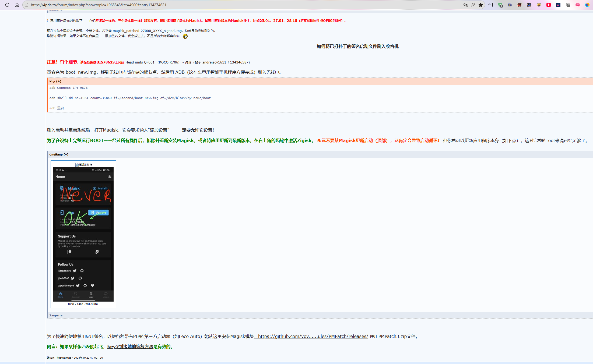593x364 pixels.
Task: Click the code line adb 重启
Action: pos(57,108)
